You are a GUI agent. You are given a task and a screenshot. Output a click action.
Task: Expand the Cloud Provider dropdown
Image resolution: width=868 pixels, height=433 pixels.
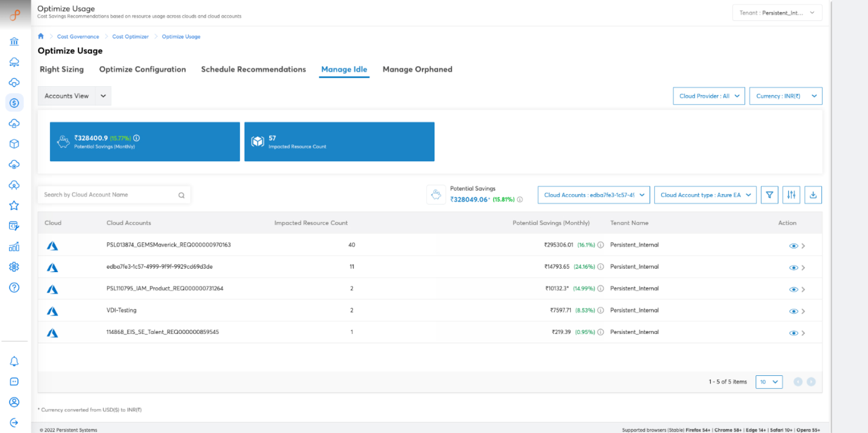click(709, 96)
